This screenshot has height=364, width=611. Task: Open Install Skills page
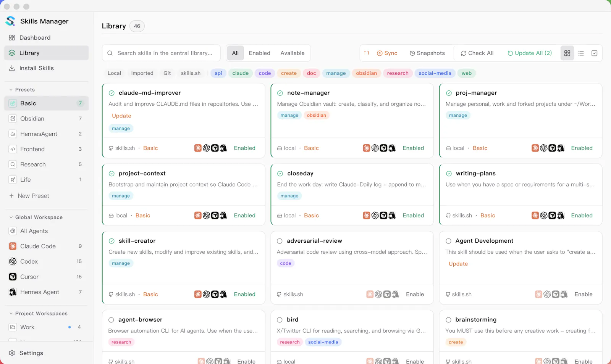[46, 68]
